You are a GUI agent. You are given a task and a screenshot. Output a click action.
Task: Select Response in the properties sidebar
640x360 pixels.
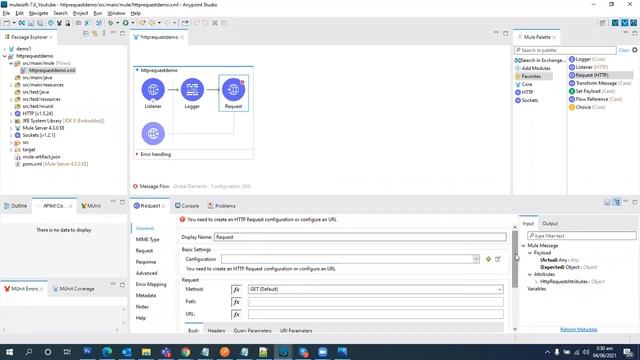(x=146, y=262)
